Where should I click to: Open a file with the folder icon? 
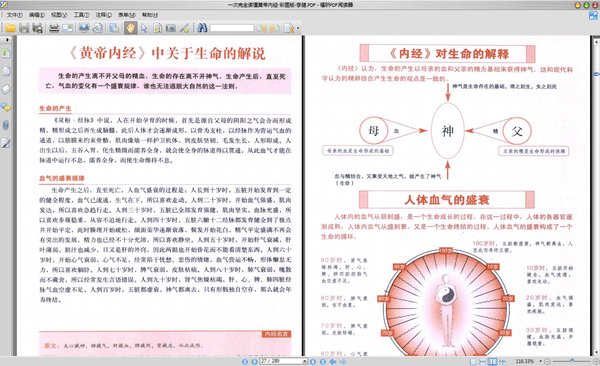pos(10,28)
